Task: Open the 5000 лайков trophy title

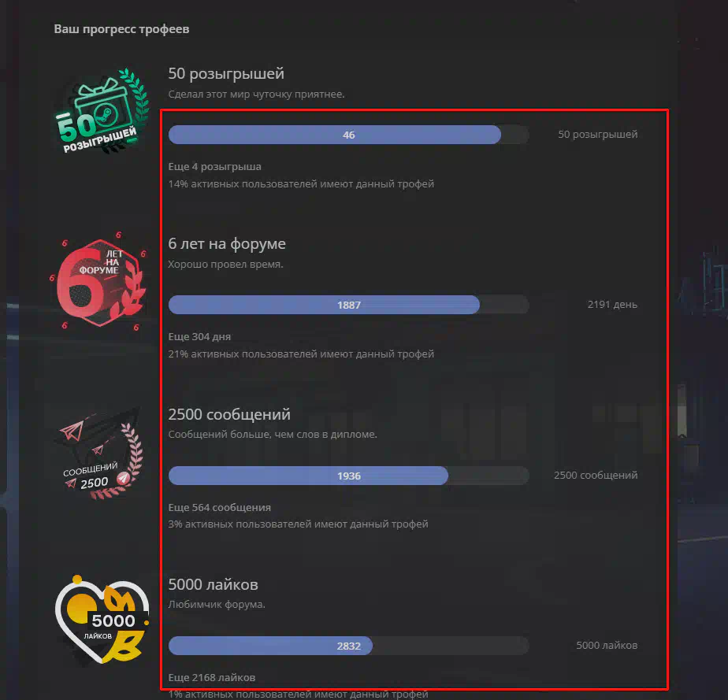Action: click(213, 584)
